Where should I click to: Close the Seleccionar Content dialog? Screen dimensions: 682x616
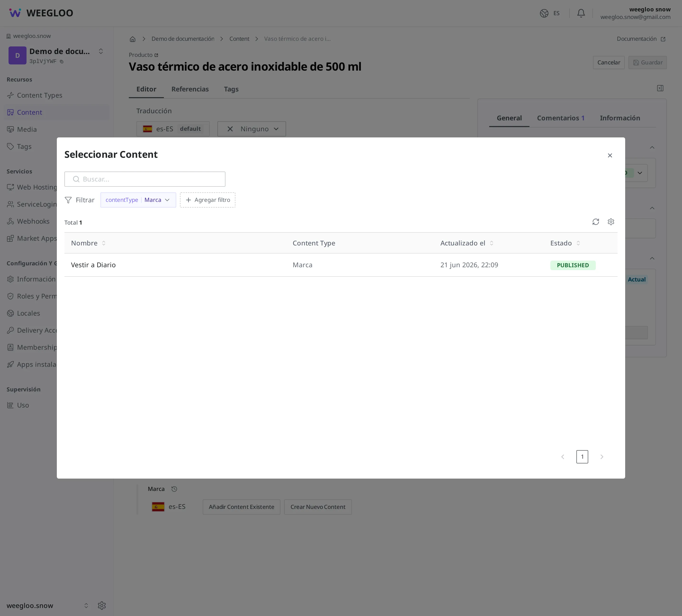(610, 155)
